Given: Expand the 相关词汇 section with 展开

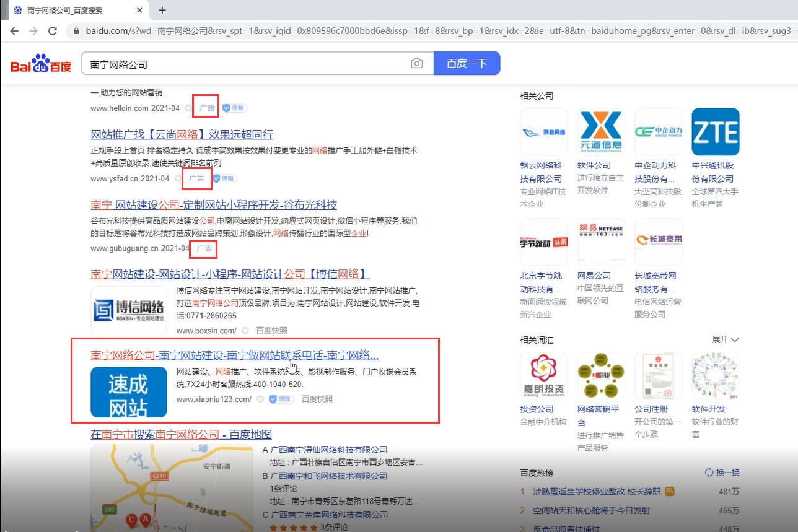Looking at the screenshot, I should point(726,339).
